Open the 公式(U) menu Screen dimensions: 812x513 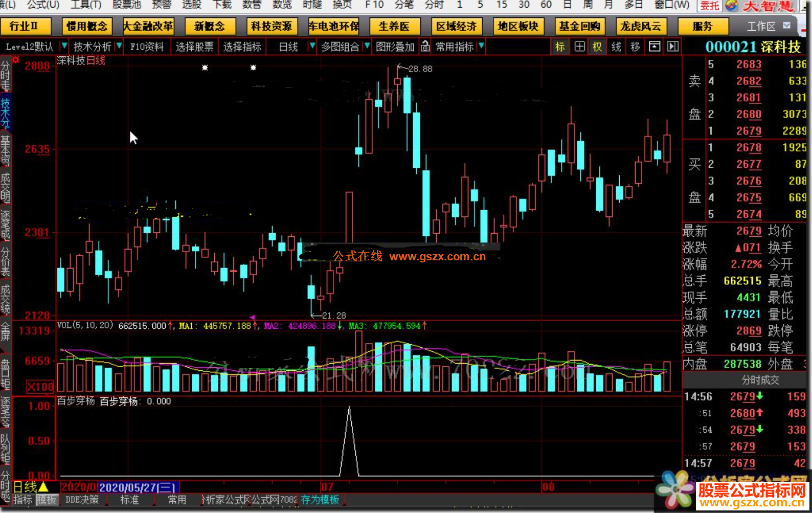[43, 5]
